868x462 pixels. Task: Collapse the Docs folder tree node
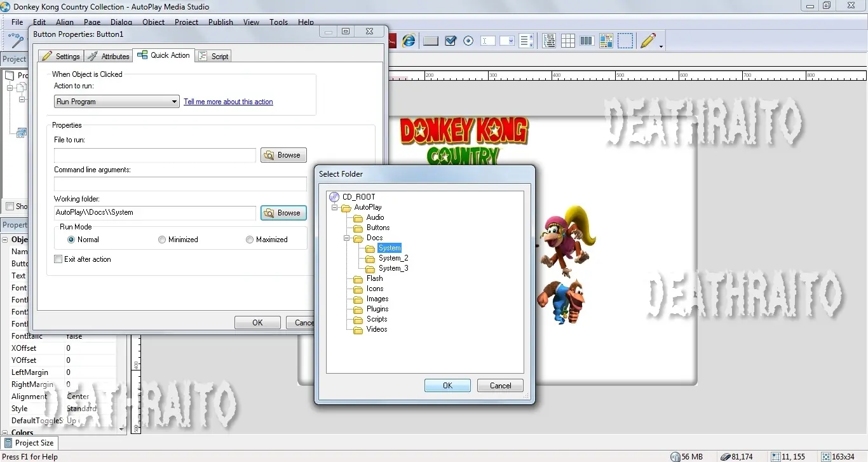click(347, 238)
